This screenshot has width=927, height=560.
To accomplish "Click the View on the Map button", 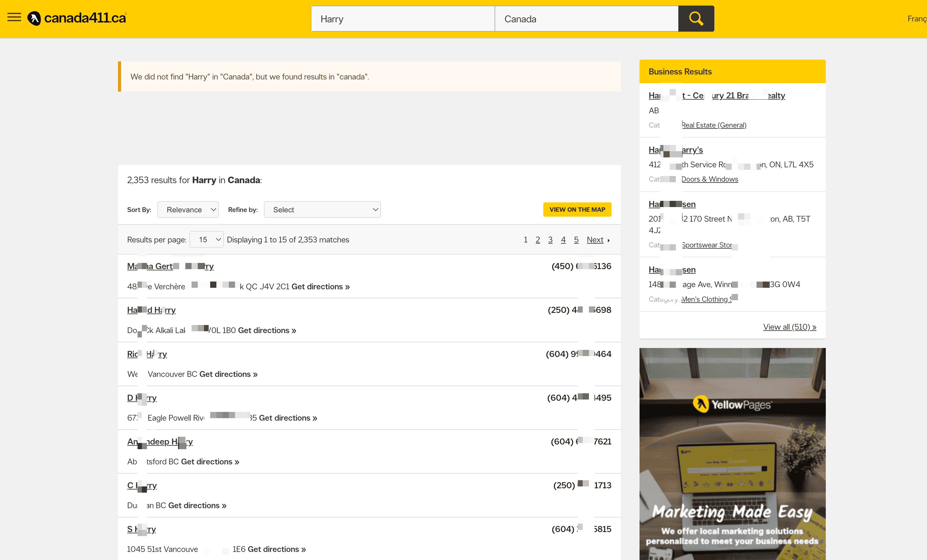I will [577, 210].
